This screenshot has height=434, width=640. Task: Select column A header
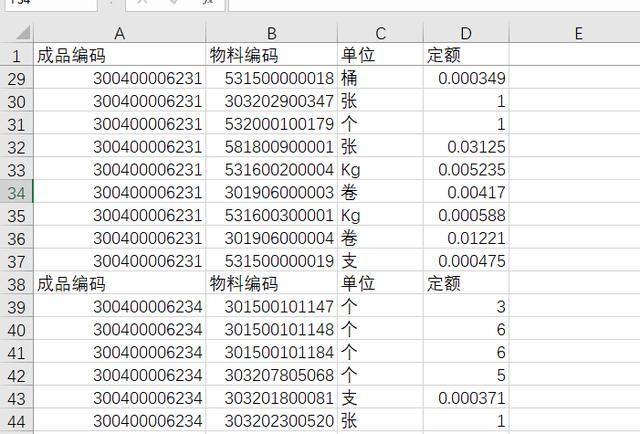tap(120, 33)
